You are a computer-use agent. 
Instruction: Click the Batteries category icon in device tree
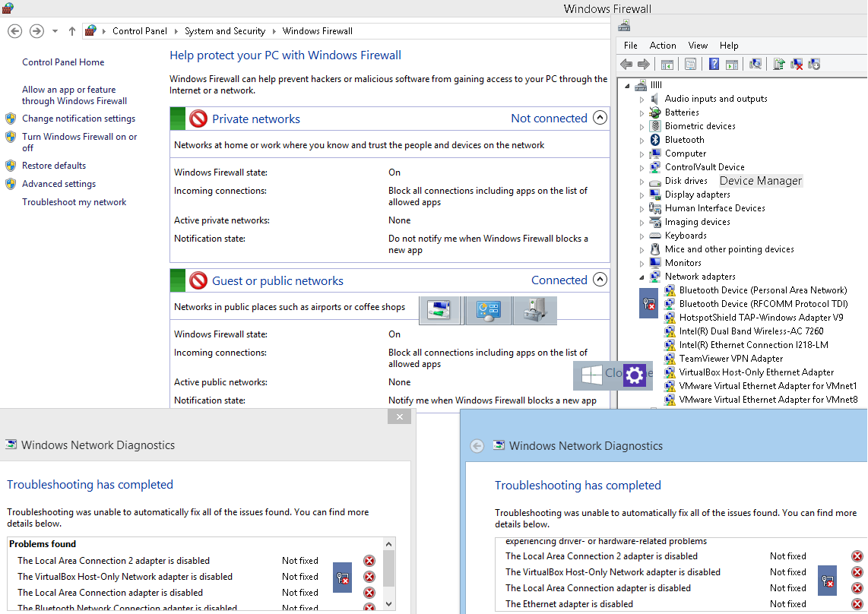655,112
